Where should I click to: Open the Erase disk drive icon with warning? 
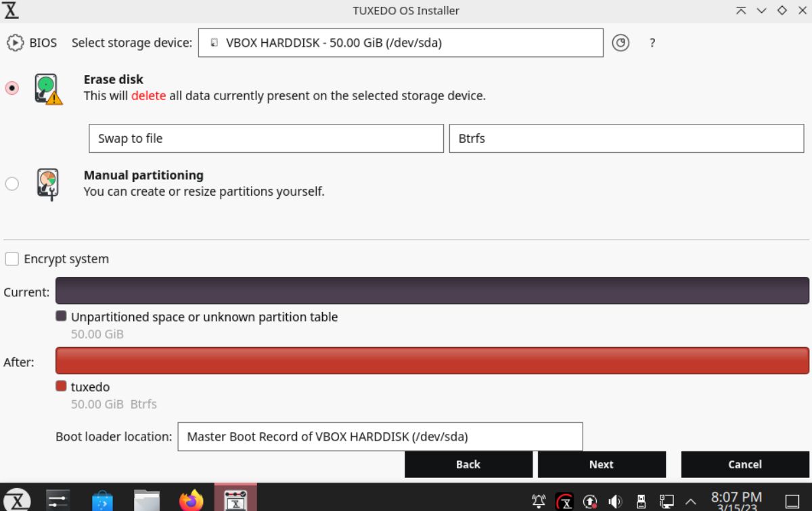(48, 87)
